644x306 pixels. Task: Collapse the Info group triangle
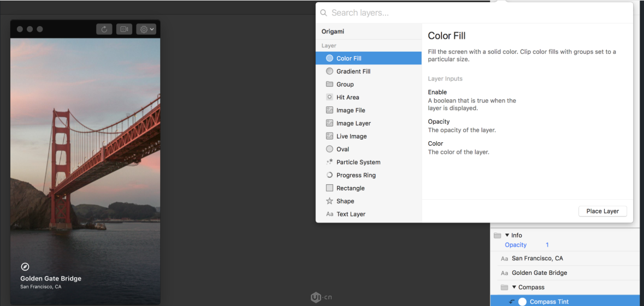coord(507,236)
